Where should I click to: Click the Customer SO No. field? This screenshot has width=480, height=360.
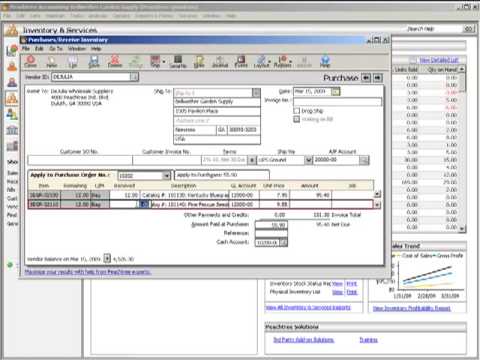80,160
